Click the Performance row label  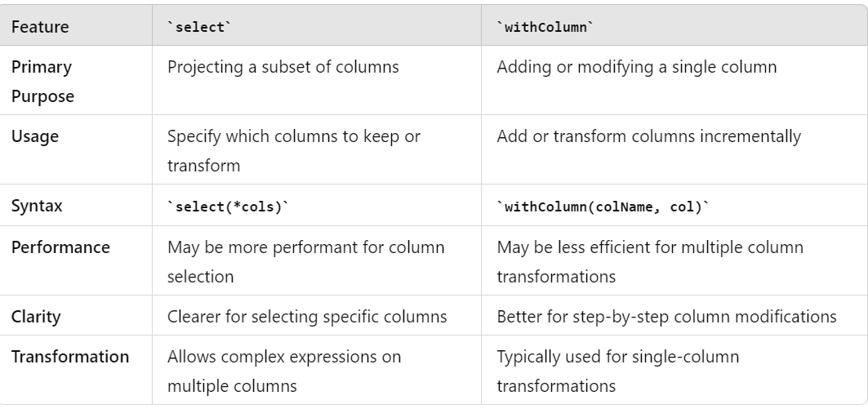(60, 247)
